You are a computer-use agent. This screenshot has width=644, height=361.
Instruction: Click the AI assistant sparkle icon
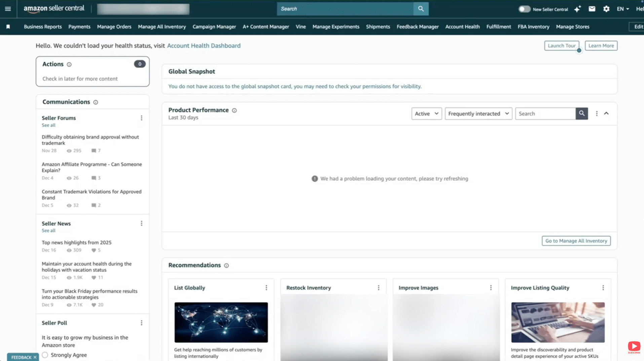577,9
